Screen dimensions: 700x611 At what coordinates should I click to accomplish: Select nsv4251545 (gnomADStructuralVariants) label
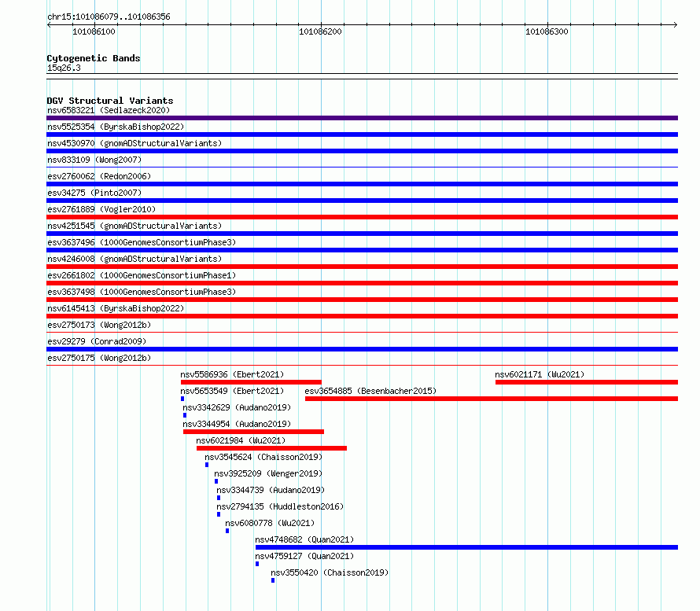pyautogui.click(x=134, y=226)
